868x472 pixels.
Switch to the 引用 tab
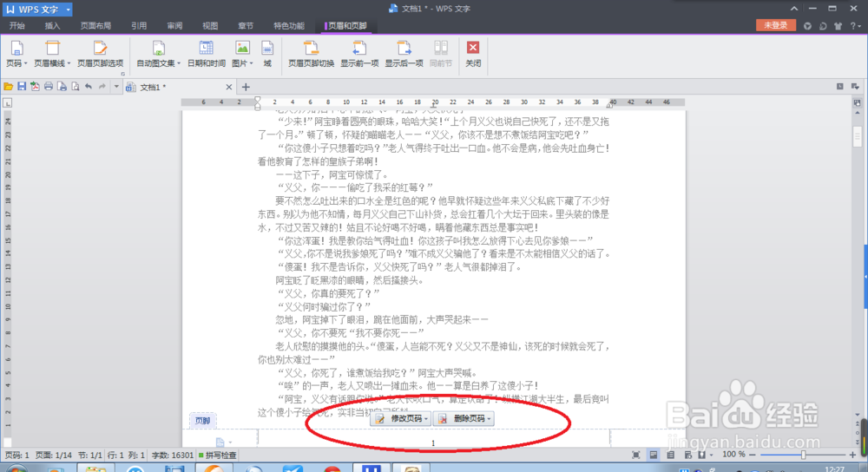[139, 26]
